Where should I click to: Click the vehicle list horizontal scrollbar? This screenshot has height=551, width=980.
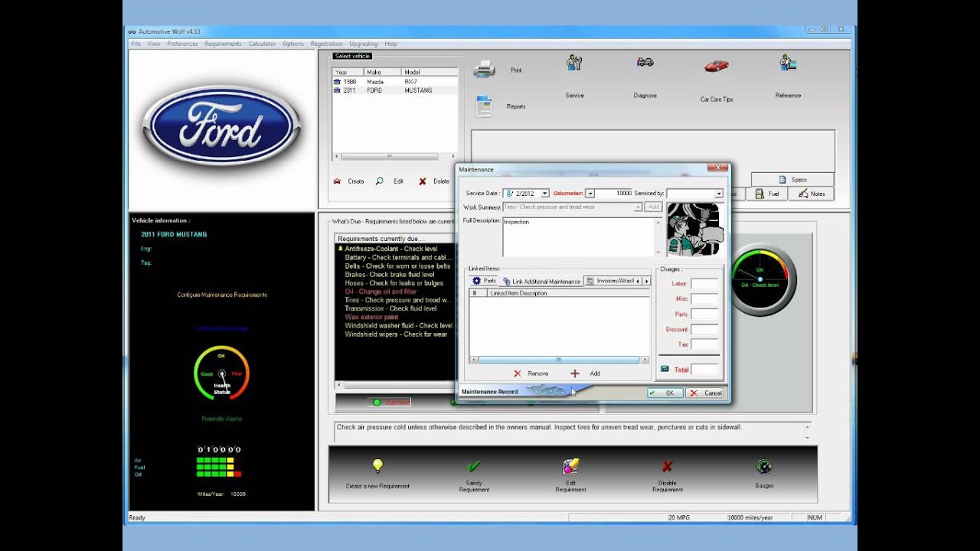point(394,156)
